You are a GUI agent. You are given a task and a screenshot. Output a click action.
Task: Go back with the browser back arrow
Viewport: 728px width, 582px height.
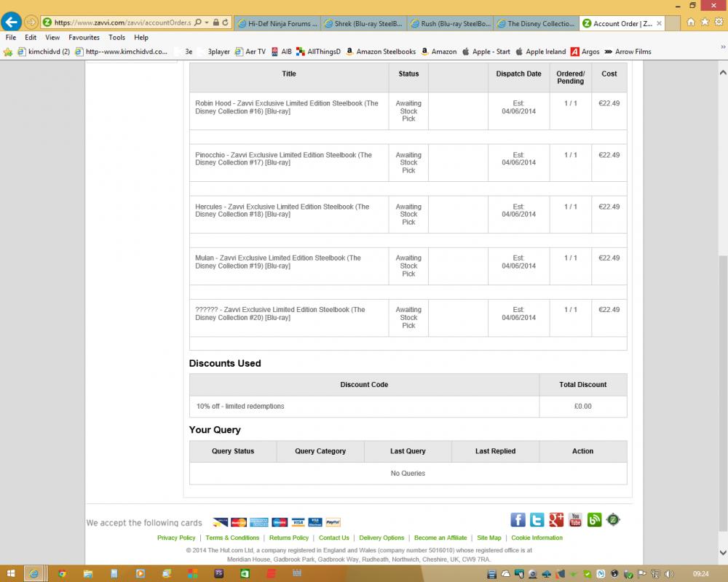coord(11,22)
